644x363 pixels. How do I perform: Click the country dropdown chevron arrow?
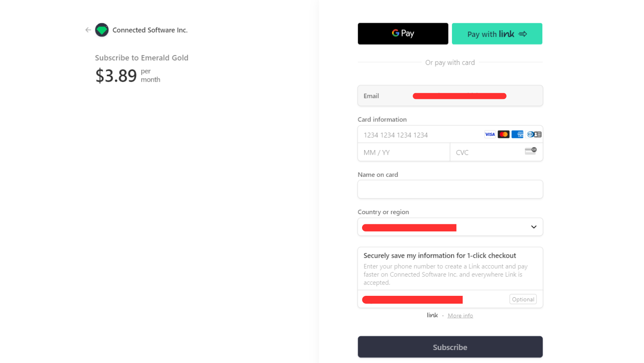coord(534,227)
